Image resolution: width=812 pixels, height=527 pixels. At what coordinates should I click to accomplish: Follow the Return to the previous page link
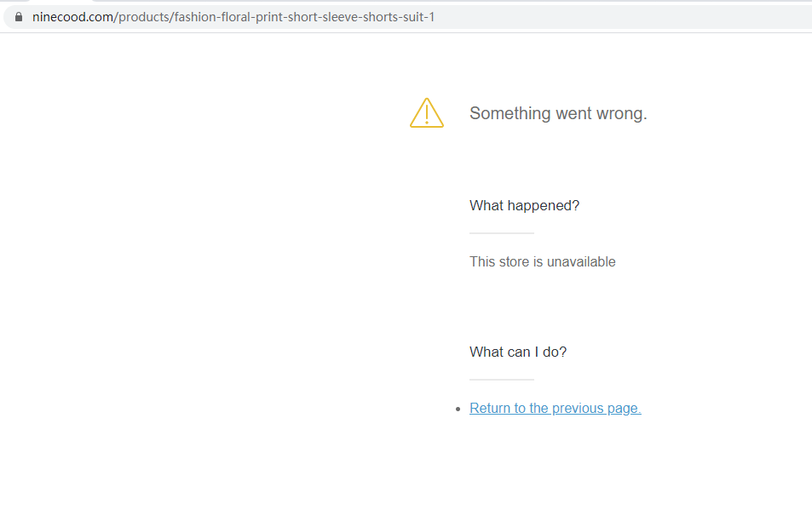click(x=555, y=408)
